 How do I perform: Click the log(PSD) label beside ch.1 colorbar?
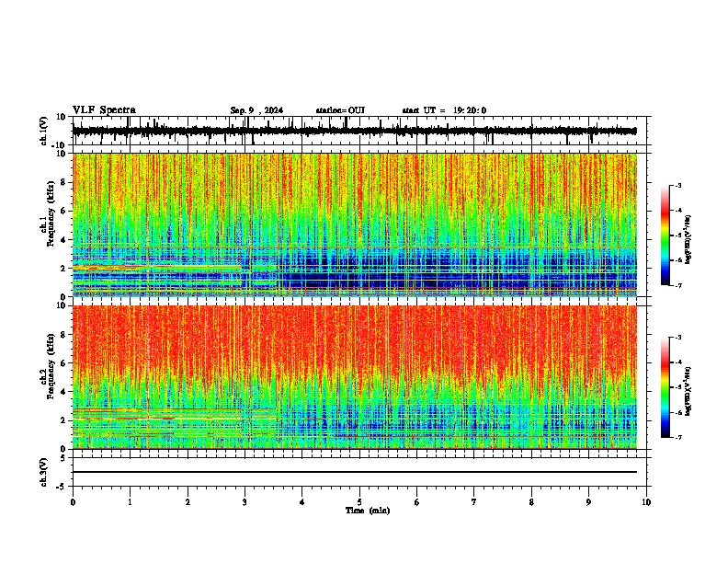pos(688,239)
